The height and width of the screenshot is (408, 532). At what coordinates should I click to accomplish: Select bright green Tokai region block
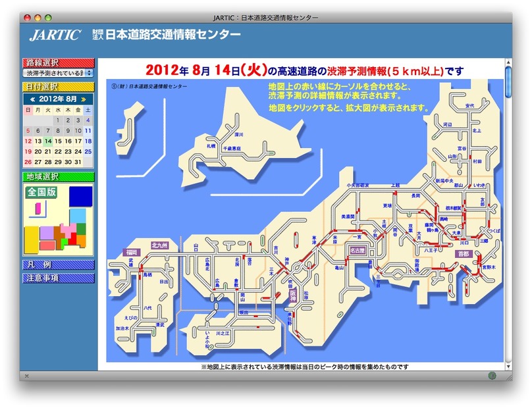64,243
